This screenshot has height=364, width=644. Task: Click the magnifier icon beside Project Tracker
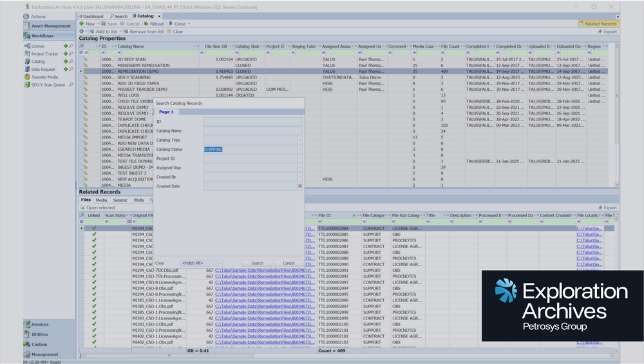[x=70, y=54]
